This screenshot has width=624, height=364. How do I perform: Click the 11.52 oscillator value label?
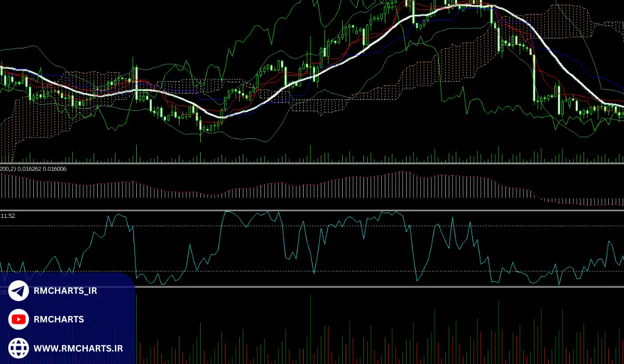8,215
